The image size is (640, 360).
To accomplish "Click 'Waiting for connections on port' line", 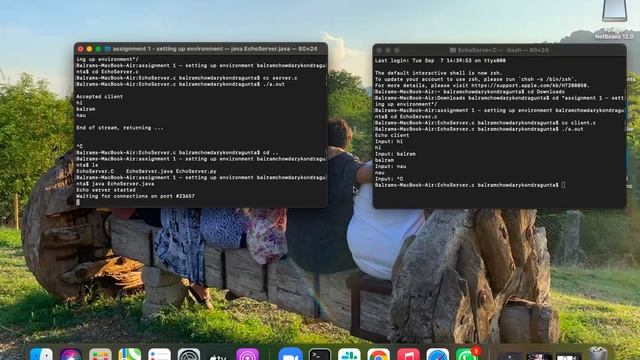I will [x=135, y=196].
